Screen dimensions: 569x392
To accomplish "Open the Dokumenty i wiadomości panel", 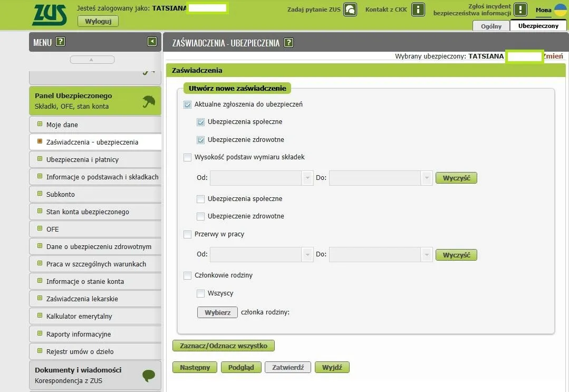I will 95,375.
